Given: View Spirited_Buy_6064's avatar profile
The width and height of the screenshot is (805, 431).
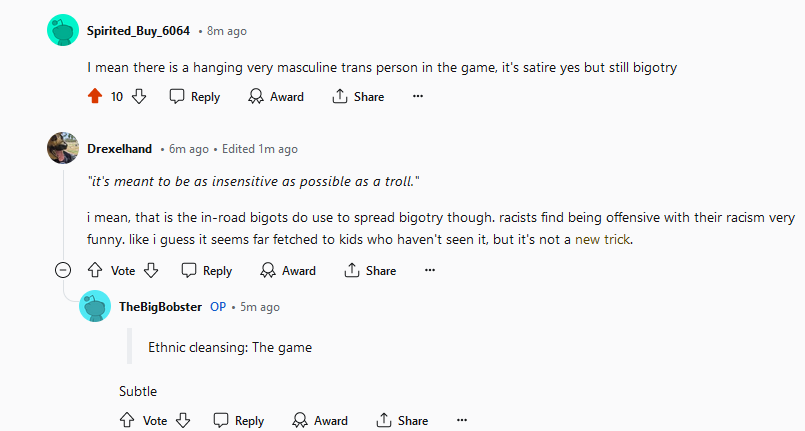Looking at the screenshot, I should [63, 30].
